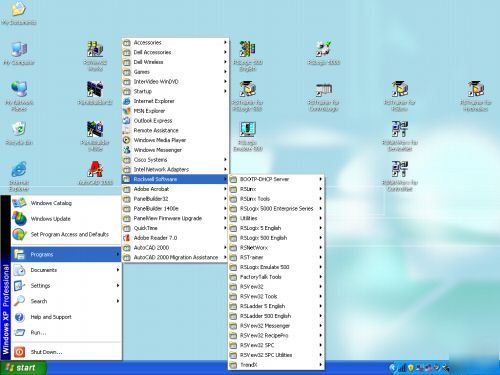Click Adobe Reader 7.0 menu icon
500x375 pixels.
pyautogui.click(x=127, y=238)
